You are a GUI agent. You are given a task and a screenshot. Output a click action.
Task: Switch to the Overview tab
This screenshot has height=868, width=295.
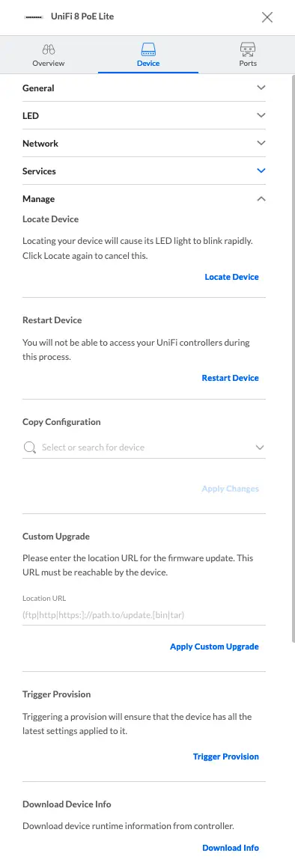coord(49,55)
